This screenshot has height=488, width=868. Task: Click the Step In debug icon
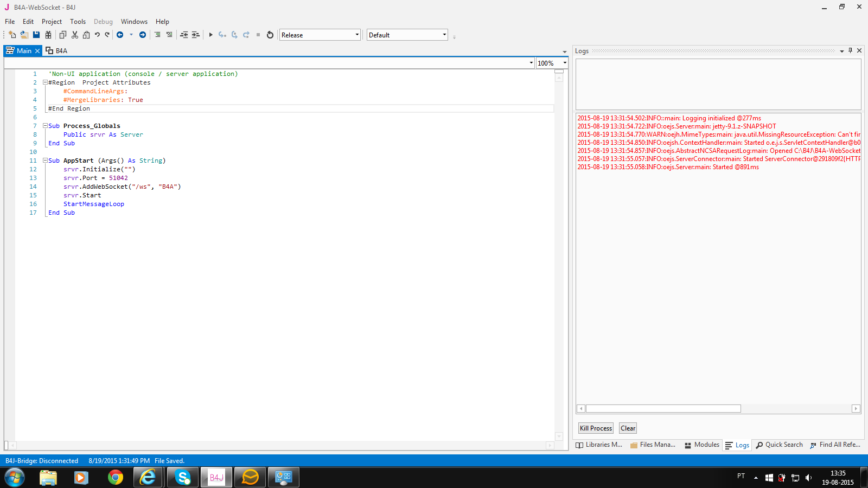coord(222,35)
